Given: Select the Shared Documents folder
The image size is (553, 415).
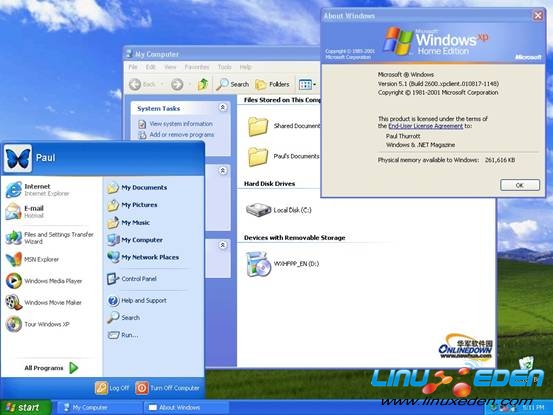Looking at the screenshot, I should pos(284,126).
